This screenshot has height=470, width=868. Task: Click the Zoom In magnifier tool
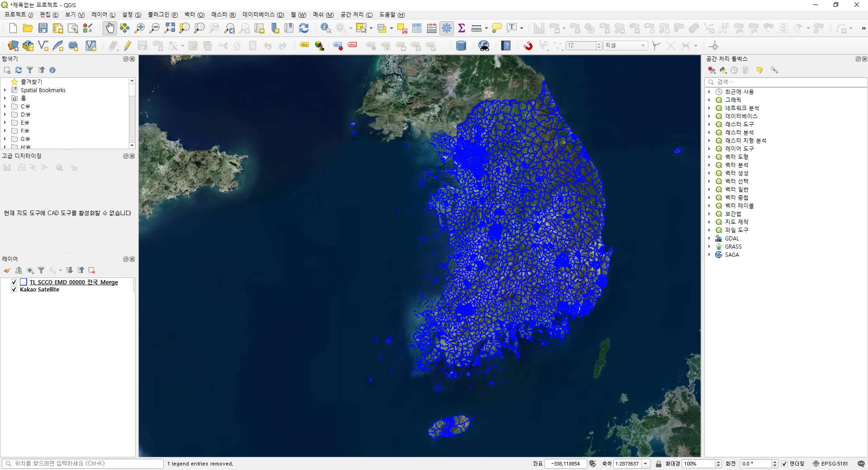140,28
